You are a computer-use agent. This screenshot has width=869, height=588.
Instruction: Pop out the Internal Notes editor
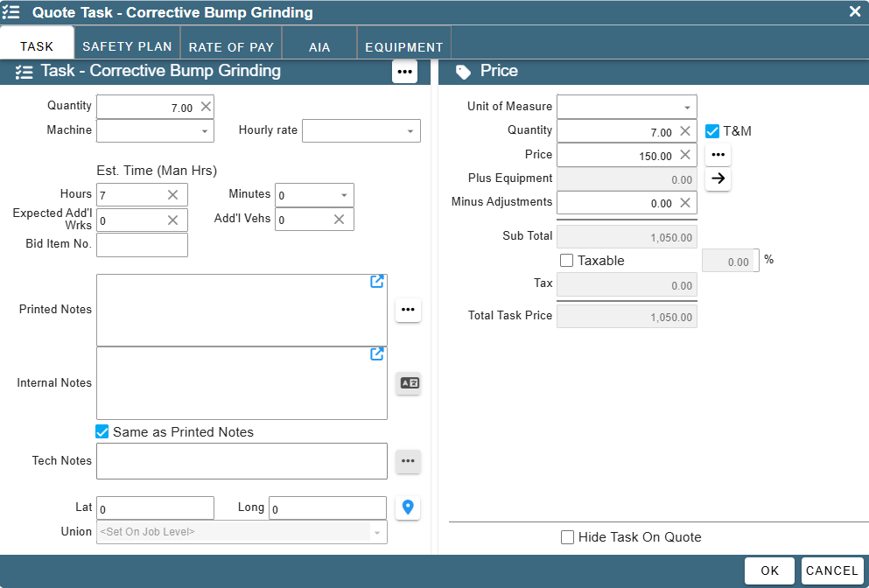click(377, 353)
